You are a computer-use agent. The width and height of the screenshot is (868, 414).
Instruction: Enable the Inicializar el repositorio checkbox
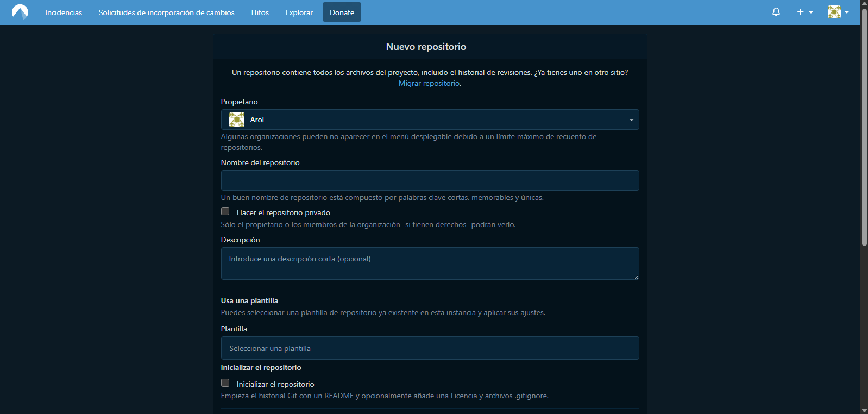tap(225, 383)
